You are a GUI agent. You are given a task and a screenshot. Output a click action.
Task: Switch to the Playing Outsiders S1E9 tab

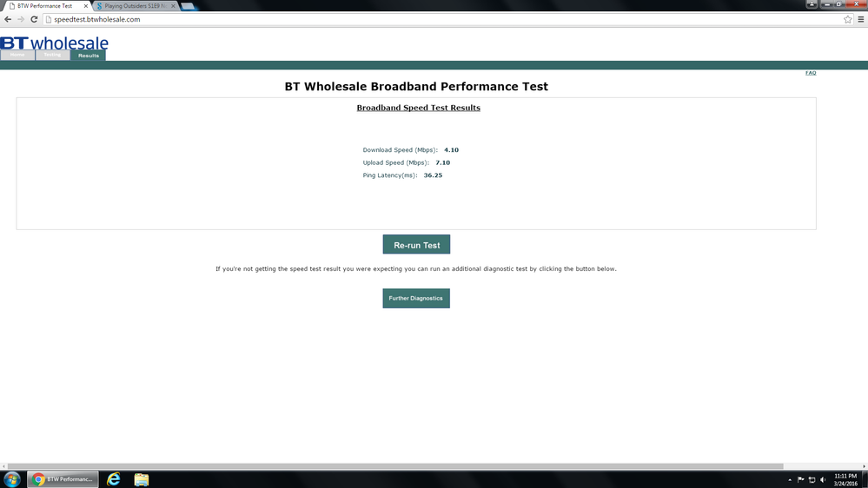[135, 6]
